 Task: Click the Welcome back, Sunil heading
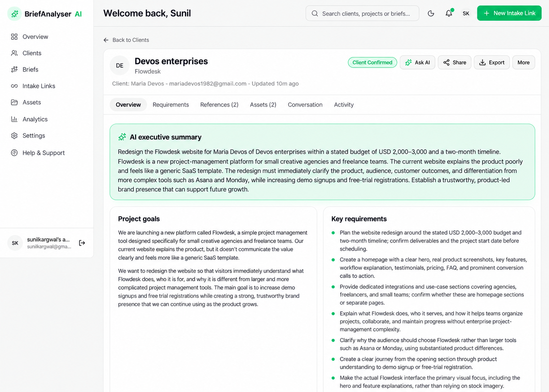[x=147, y=13]
